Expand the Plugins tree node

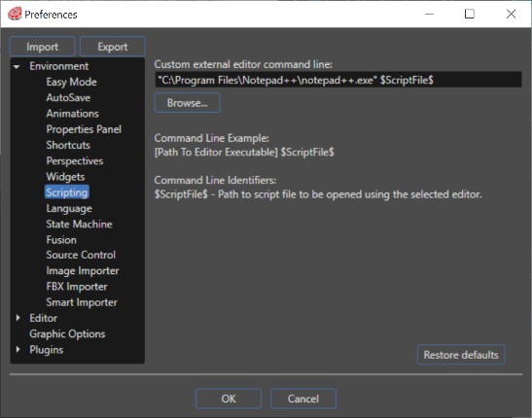(x=18, y=350)
